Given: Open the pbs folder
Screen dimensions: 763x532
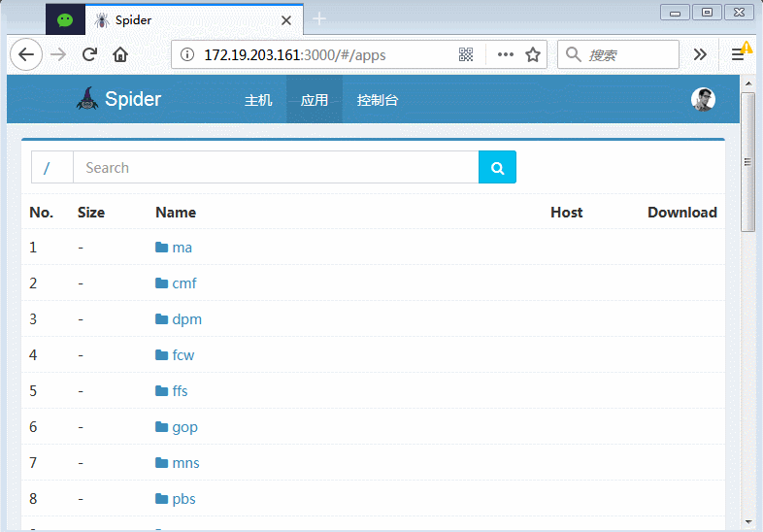Looking at the screenshot, I should tap(183, 499).
